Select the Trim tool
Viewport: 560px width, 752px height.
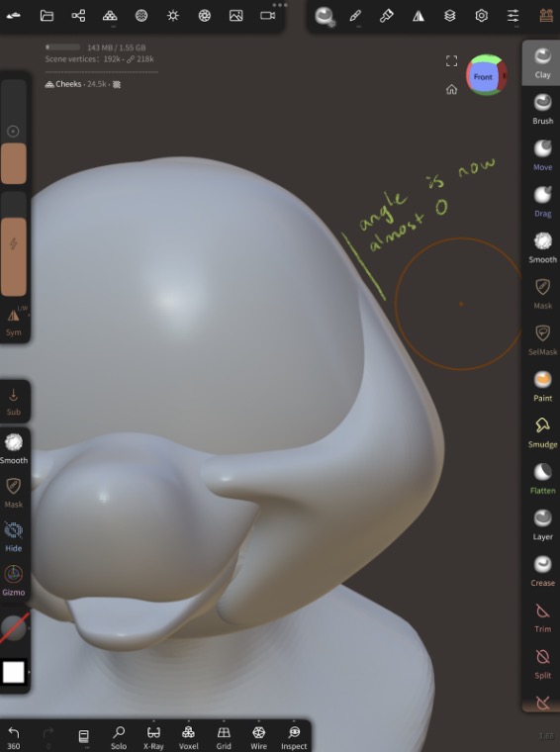point(542,617)
